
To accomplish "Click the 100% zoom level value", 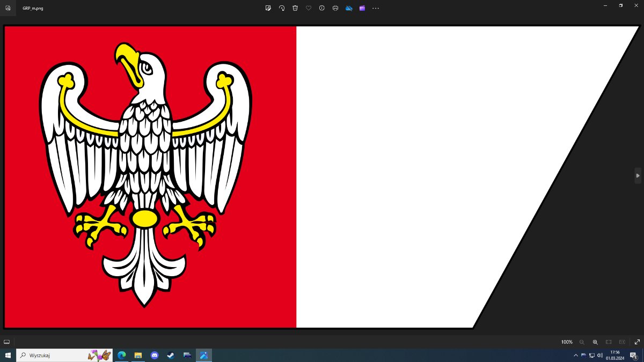I will (567, 342).
